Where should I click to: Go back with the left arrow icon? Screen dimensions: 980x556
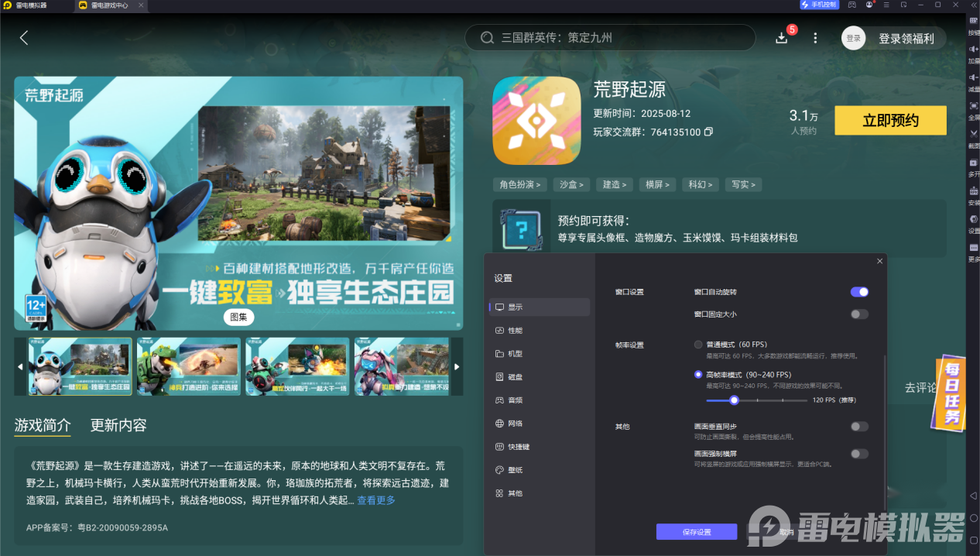point(24,38)
